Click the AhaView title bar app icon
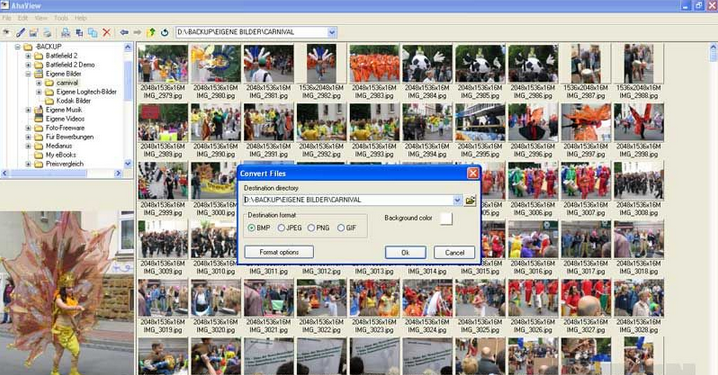The height and width of the screenshot is (375, 718). click(4, 5)
